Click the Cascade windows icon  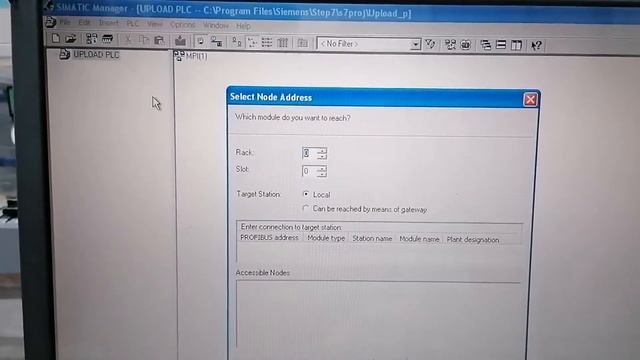(486, 45)
